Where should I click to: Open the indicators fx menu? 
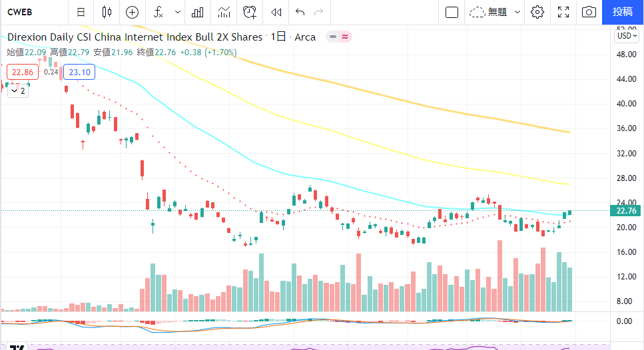tap(159, 12)
